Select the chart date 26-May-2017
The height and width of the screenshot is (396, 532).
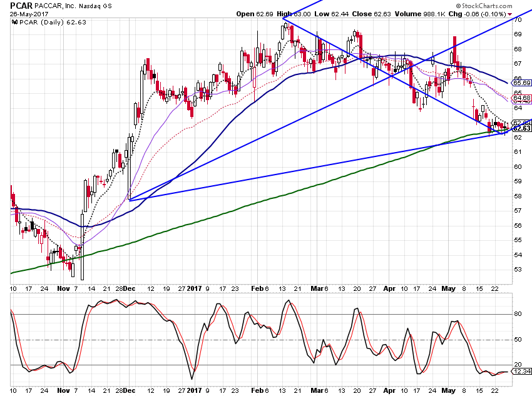click(x=29, y=14)
